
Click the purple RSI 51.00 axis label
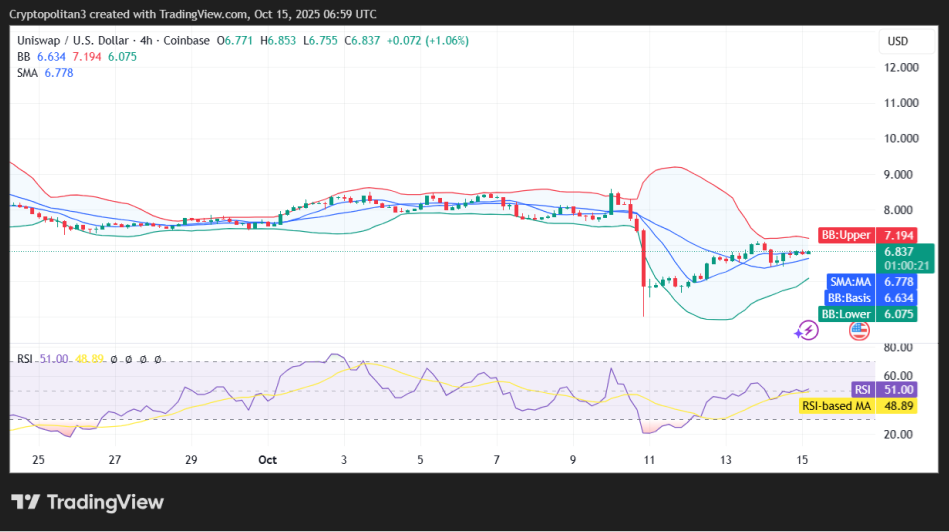tap(864, 389)
